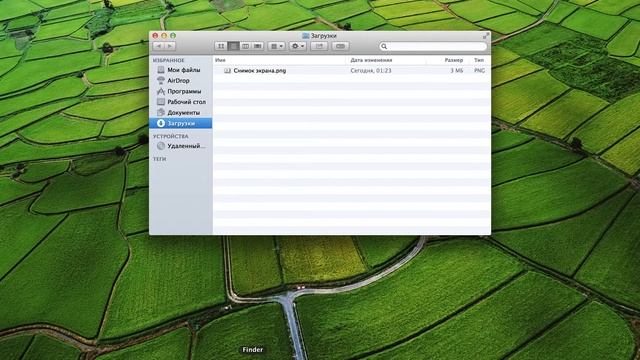The width and height of the screenshot is (640, 360).
Task: Click the Программы applications icon
Action: coord(161,91)
